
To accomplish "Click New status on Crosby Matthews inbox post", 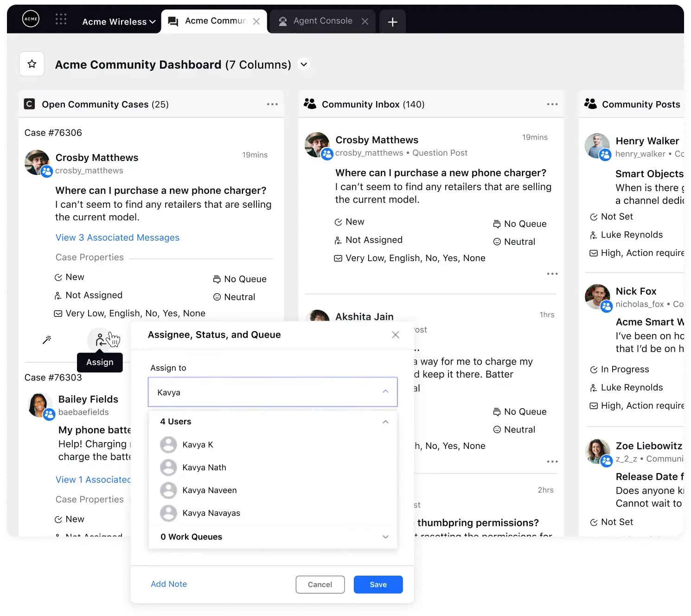I will pyautogui.click(x=350, y=222).
